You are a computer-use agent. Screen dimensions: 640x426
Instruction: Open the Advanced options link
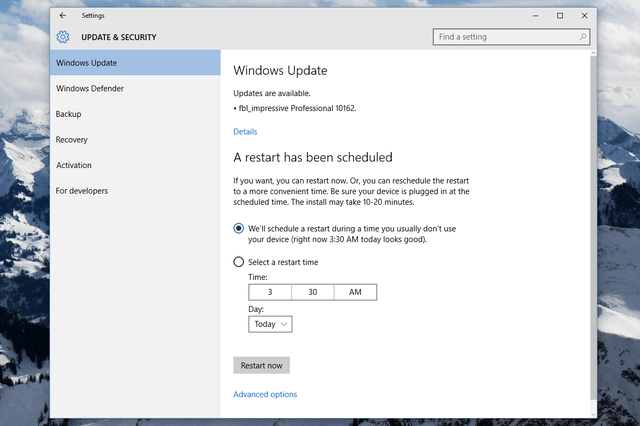coord(265,394)
